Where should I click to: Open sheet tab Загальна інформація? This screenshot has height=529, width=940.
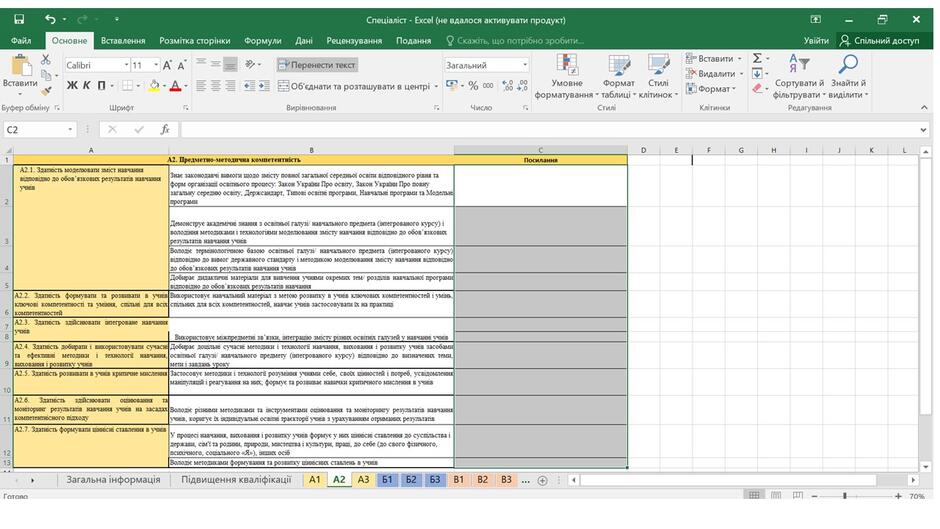pyautogui.click(x=113, y=480)
